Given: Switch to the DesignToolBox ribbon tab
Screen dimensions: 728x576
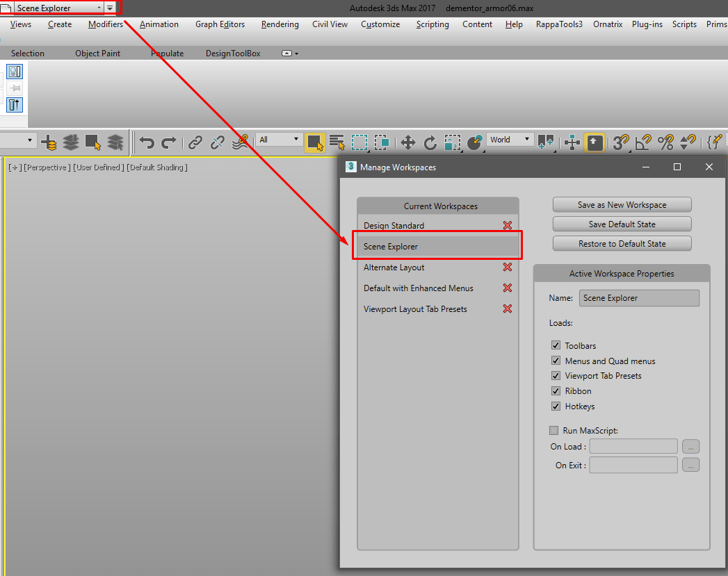Looking at the screenshot, I should (233, 54).
